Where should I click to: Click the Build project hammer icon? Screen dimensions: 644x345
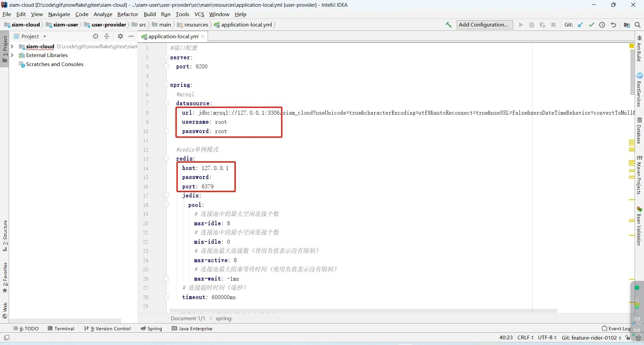[448, 25]
